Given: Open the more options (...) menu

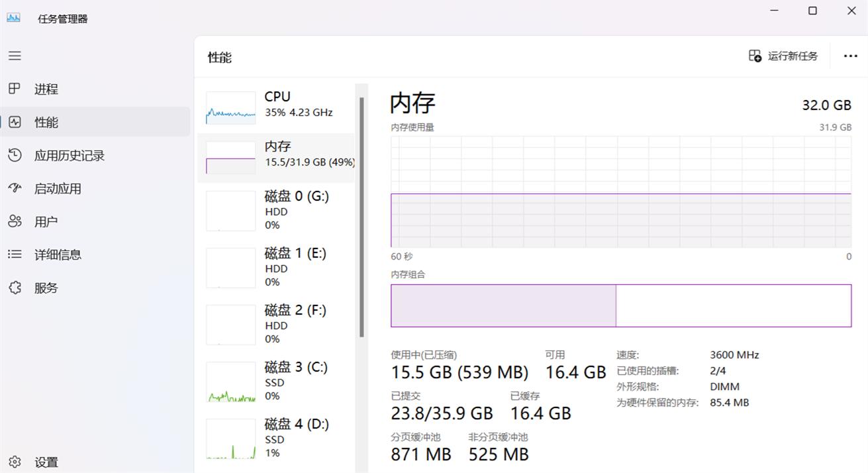Looking at the screenshot, I should (851, 56).
